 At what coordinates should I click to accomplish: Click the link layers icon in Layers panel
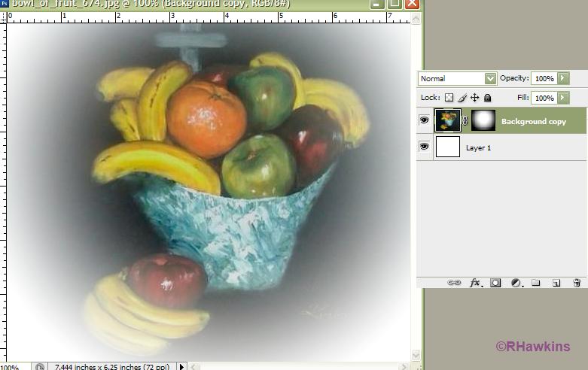pos(454,282)
